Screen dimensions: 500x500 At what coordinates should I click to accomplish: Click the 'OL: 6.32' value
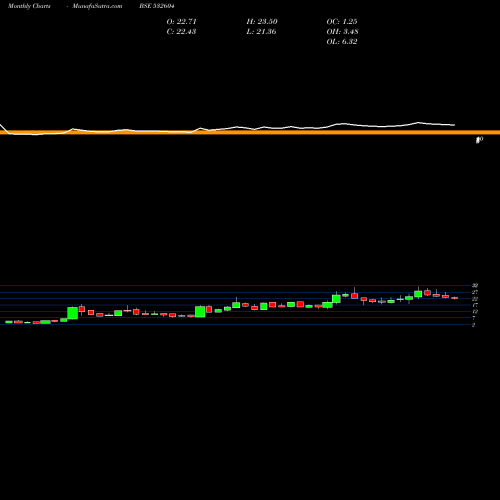click(342, 41)
